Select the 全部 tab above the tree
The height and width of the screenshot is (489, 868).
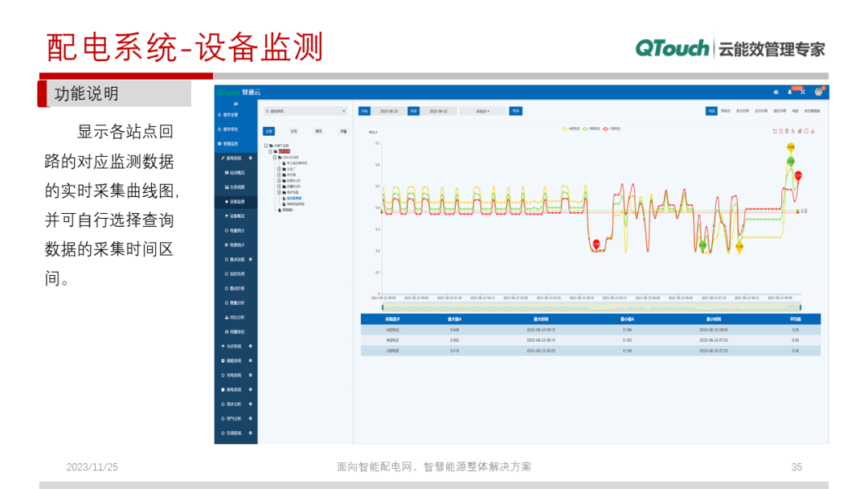click(x=268, y=131)
